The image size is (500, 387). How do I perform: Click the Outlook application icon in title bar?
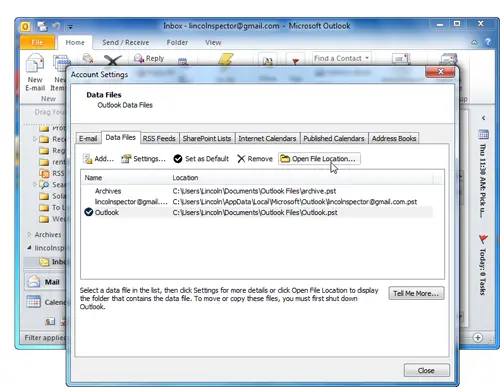[x=26, y=26]
